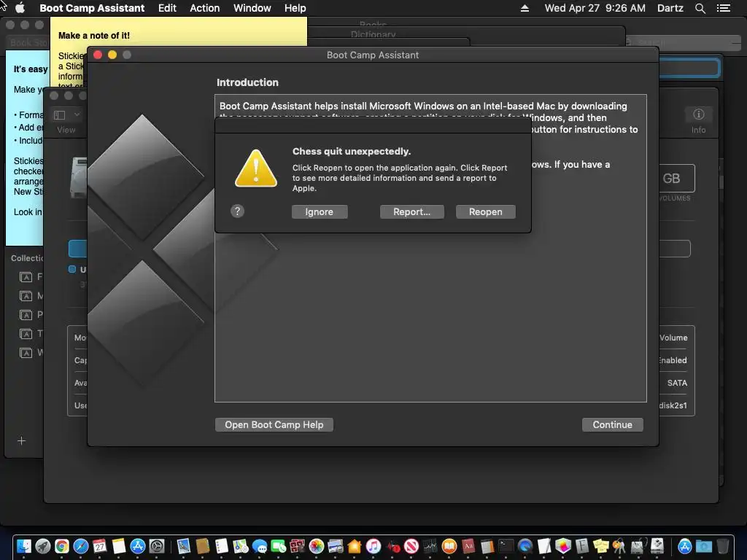Open the Downloads folder in the Dock
The width and height of the screenshot is (747, 560).
tap(704, 545)
